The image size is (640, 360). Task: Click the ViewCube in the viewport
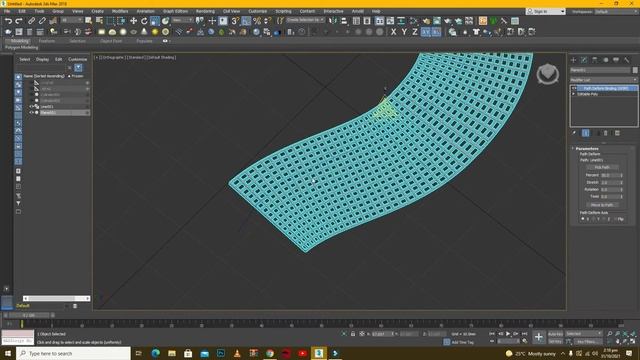(x=547, y=74)
